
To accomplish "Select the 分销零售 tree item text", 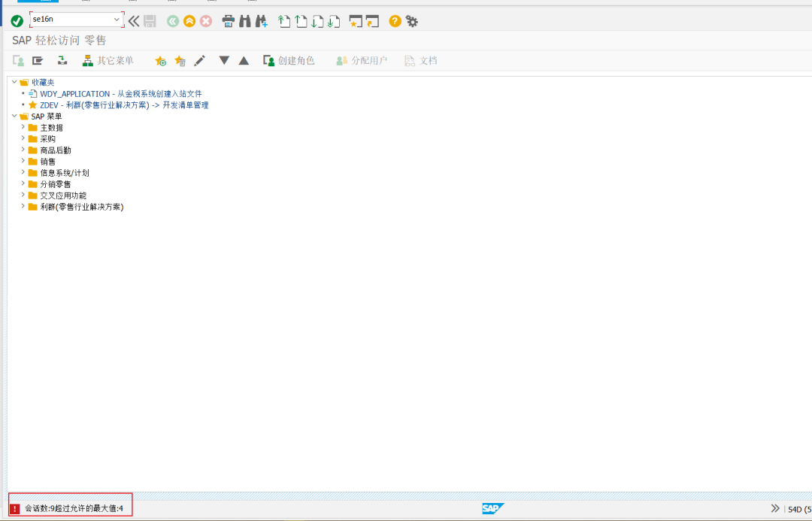I will coord(56,184).
